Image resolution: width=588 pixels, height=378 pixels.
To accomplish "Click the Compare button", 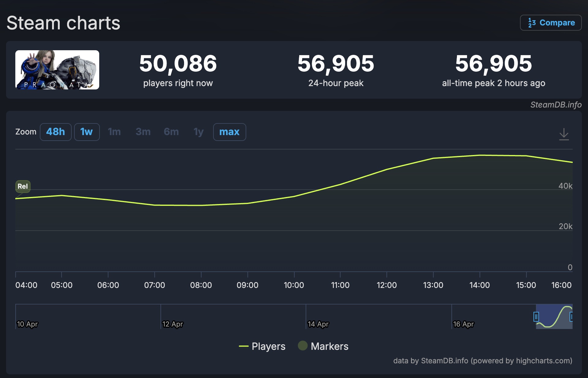I will [x=551, y=23].
